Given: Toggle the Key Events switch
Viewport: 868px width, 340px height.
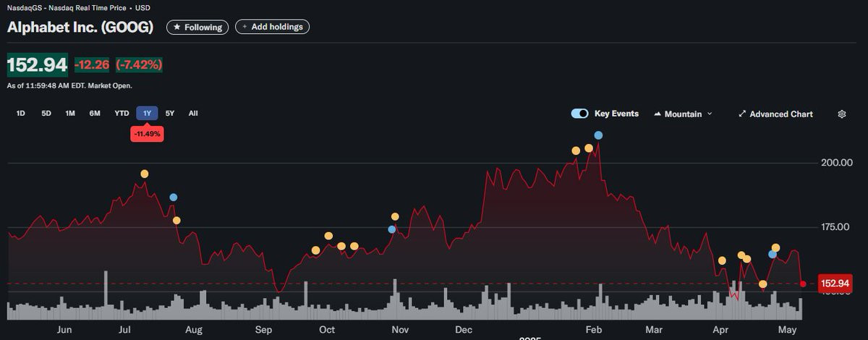Looking at the screenshot, I should click(x=579, y=114).
